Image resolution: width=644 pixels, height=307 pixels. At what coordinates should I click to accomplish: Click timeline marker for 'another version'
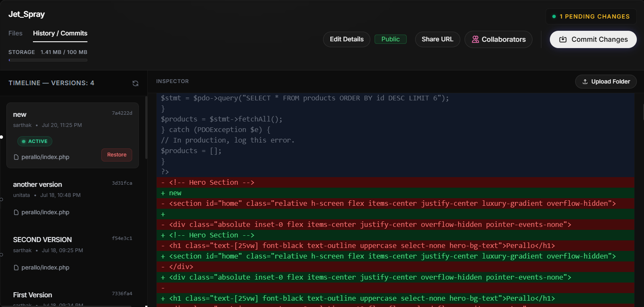coord(1,199)
